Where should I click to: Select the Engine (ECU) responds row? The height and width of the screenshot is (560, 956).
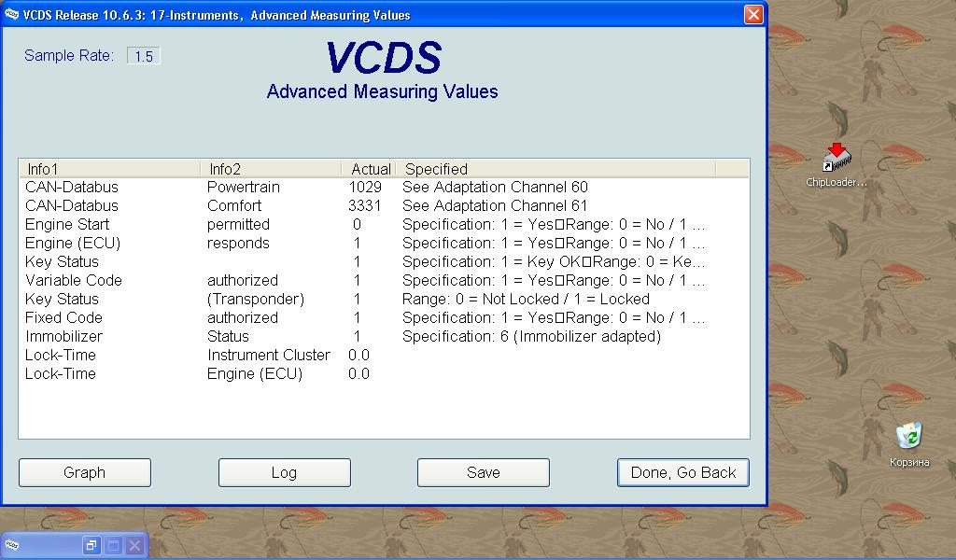(384, 244)
